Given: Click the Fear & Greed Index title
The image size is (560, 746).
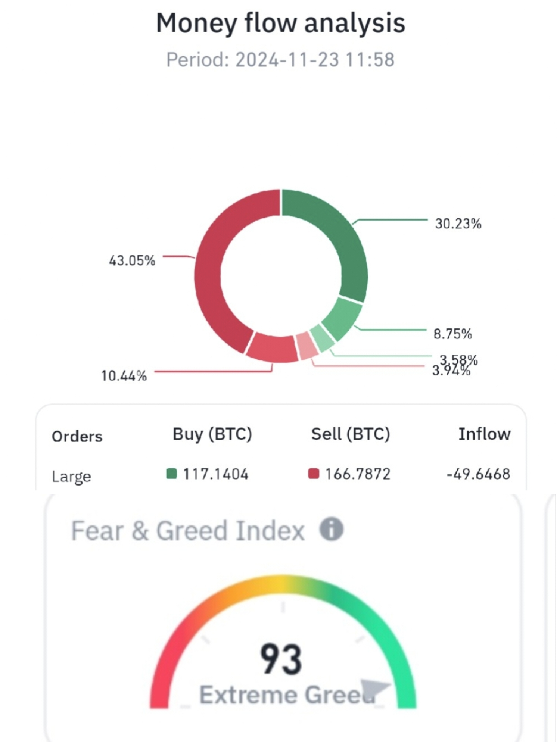Looking at the screenshot, I should coord(188,531).
